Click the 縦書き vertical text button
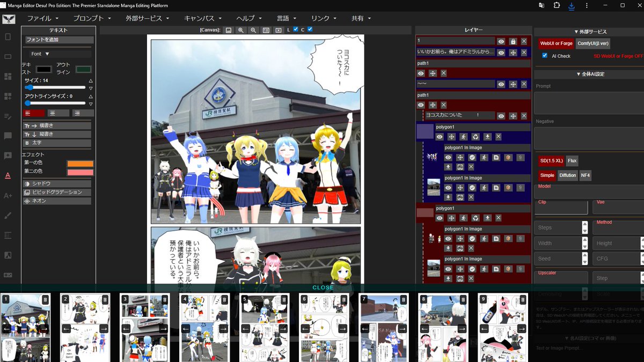Screen dimensions: 644x362 click(x=57, y=134)
